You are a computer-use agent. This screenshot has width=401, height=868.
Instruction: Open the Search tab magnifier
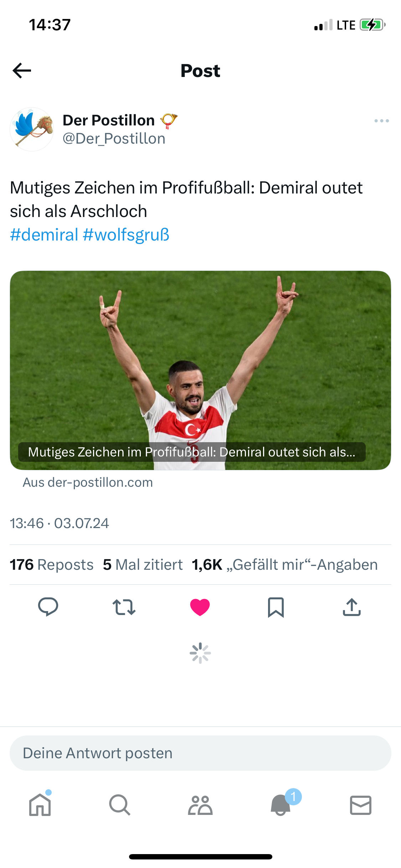(x=120, y=805)
